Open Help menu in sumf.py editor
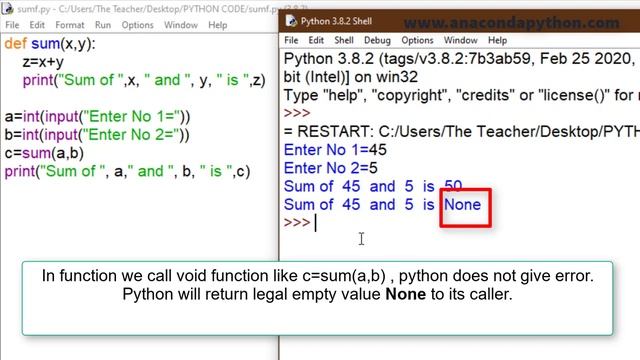The image size is (640, 360). pyautogui.click(x=218, y=25)
